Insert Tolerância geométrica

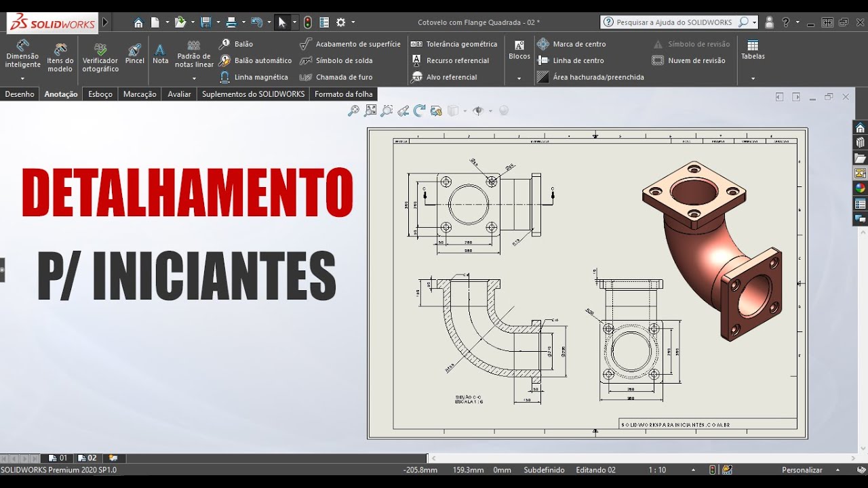coord(454,44)
